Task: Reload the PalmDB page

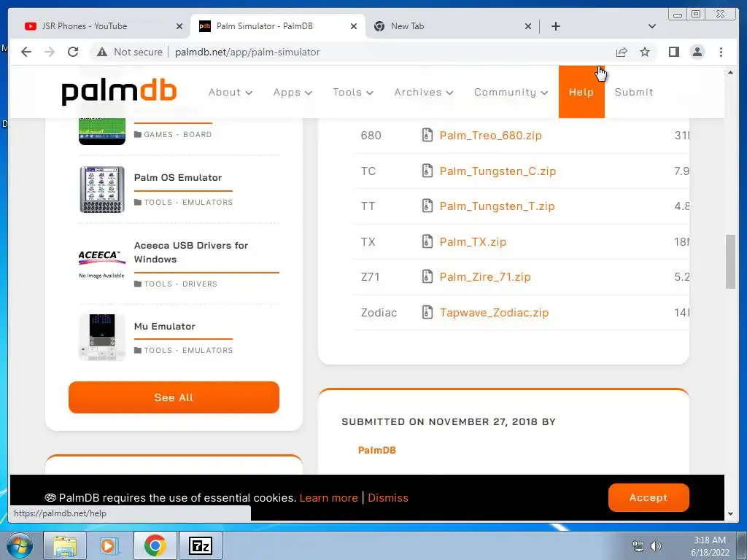Action: point(73,52)
